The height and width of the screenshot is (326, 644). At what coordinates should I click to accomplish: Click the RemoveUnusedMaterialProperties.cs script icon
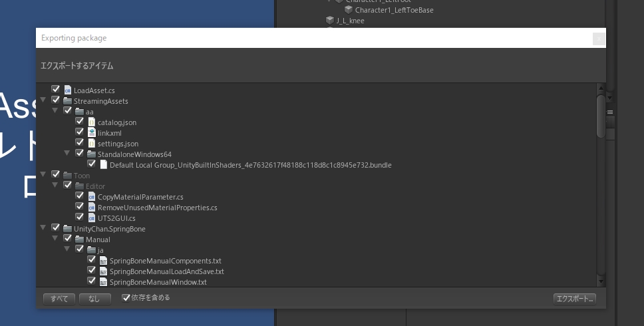[x=92, y=208]
